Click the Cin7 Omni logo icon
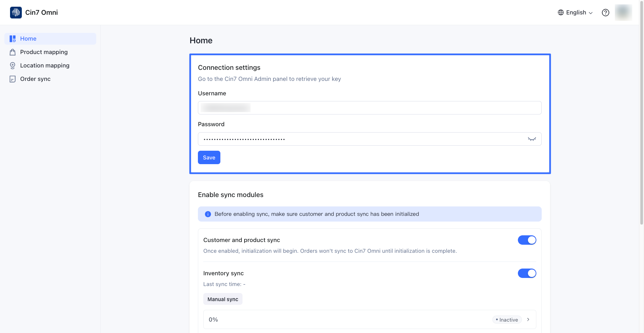Screen dimensions: 644x333 pyautogui.click(x=16, y=12)
